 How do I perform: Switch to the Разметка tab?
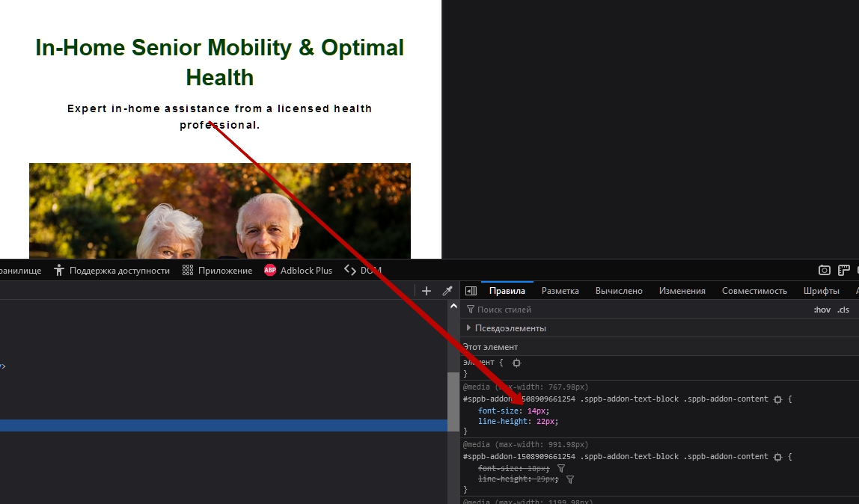click(x=560, y=291)
